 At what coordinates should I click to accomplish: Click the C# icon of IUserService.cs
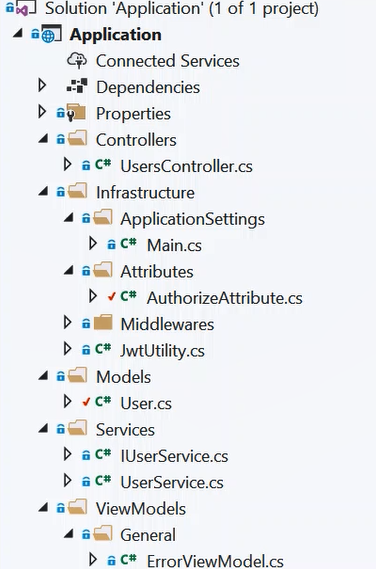click(103, 454)
